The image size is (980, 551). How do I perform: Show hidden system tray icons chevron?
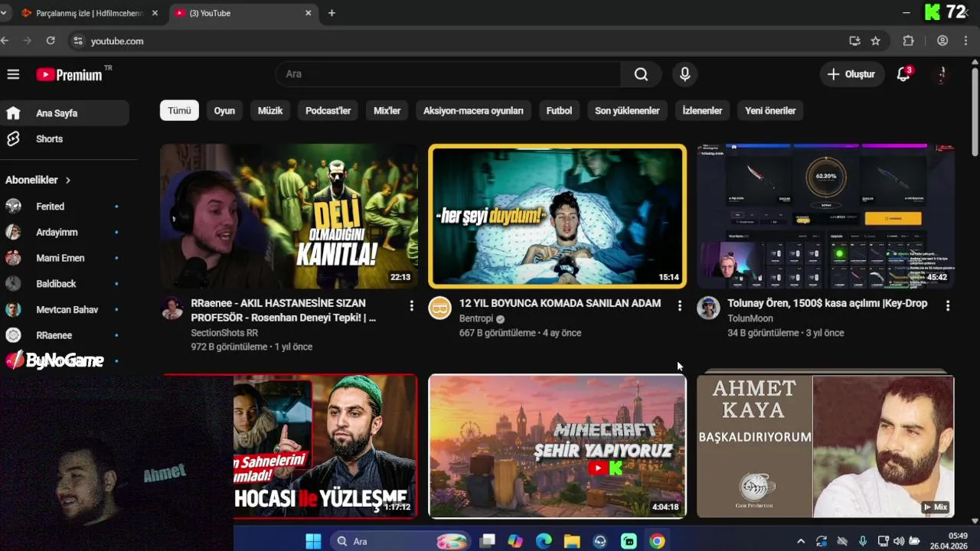(801, 541)
